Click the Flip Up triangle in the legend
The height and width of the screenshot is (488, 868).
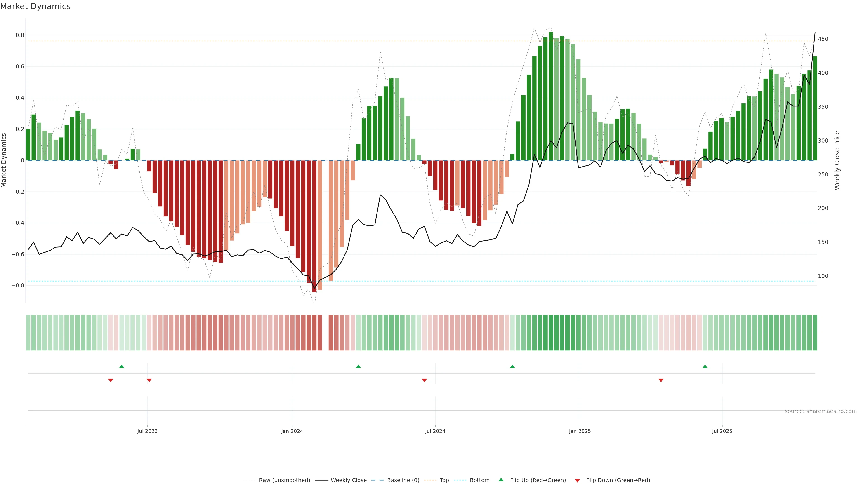[501, 480]
